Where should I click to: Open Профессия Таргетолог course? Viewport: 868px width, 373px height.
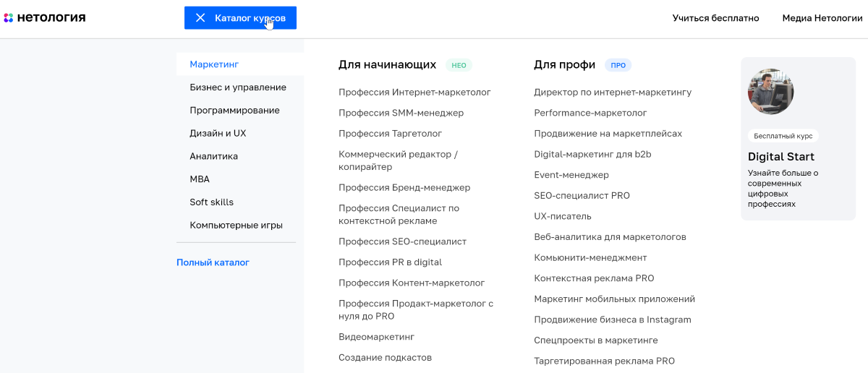coord(390,134)
